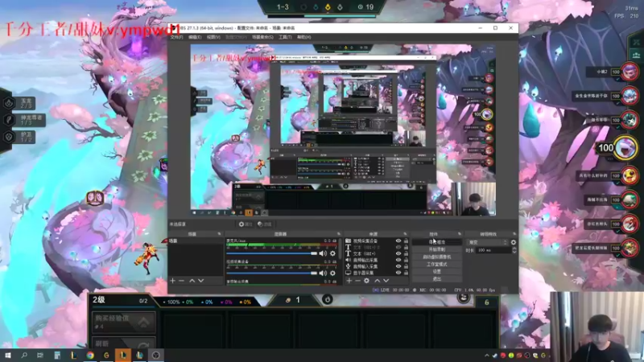
Task: Pop out the Audio Mixer dock icon
Action: (339, 234)
